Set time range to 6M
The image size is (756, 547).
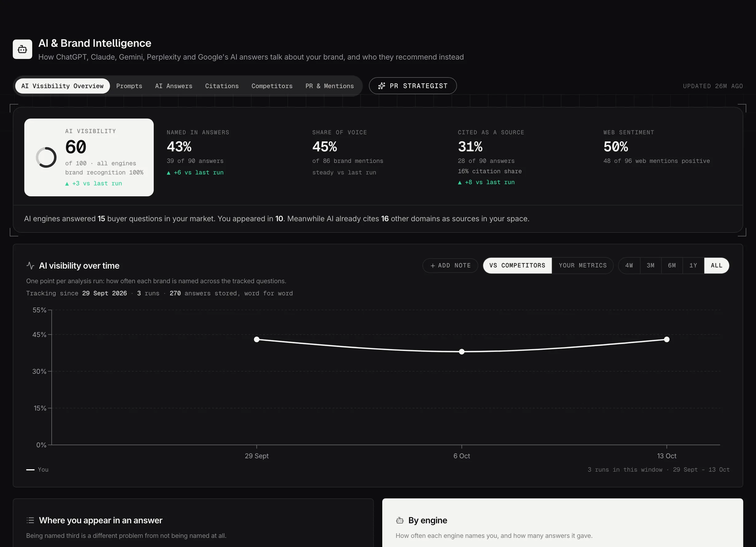click(672, 266)
